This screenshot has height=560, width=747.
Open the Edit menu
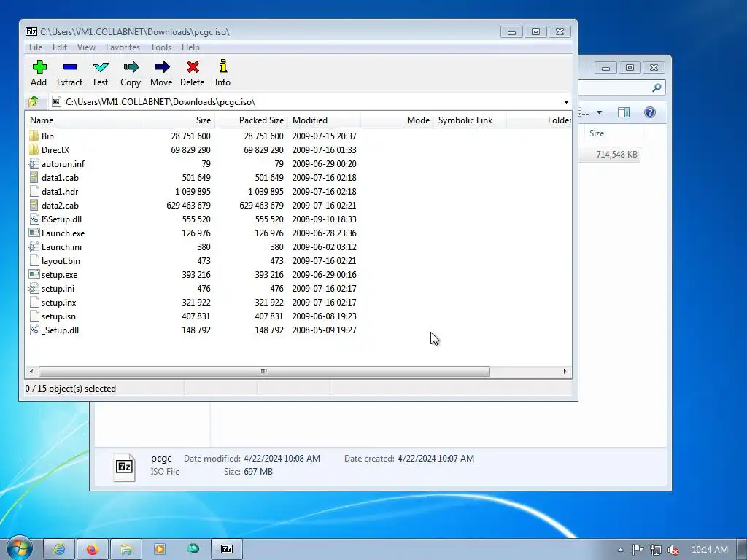(60, 47)
